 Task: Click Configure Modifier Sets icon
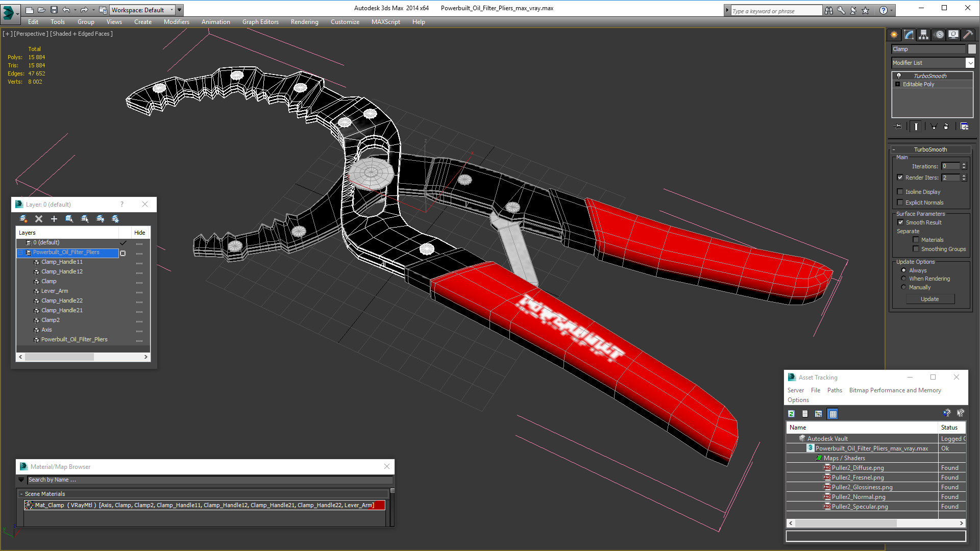[x=964, y=127]
